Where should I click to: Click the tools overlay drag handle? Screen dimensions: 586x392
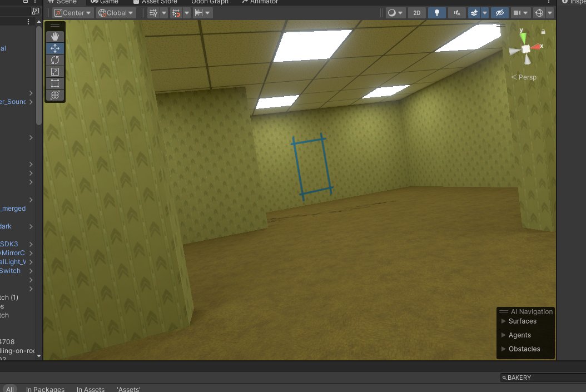coord(55,26)
